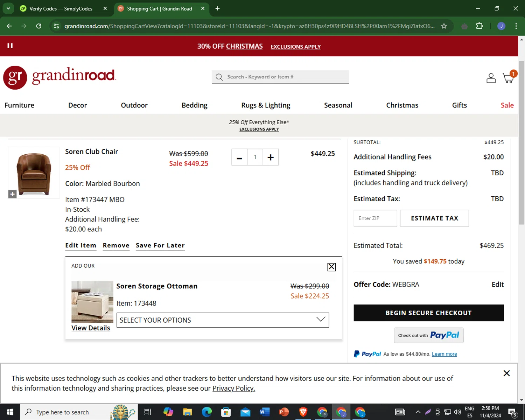Edit the WEBGRA offer code

click(x=497, y=285)
